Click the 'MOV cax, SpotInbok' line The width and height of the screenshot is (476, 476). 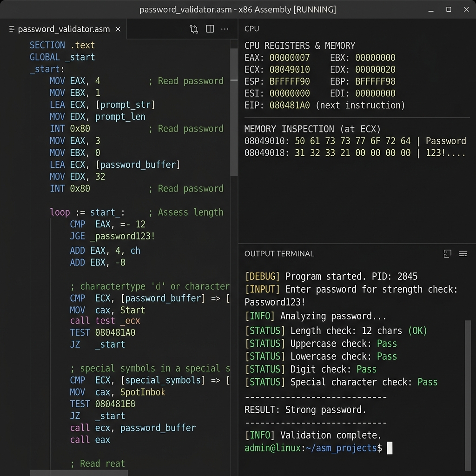(x=118, y=392)
